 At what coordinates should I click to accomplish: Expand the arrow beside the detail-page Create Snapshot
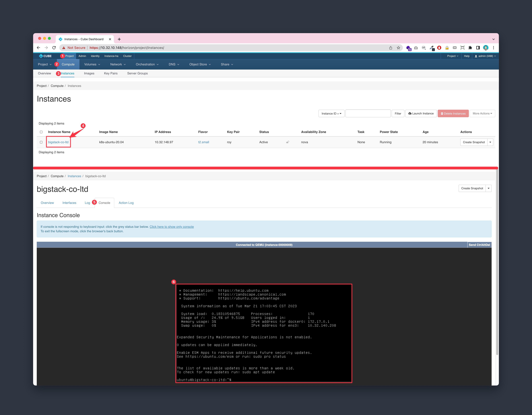[x=488, y=188]
